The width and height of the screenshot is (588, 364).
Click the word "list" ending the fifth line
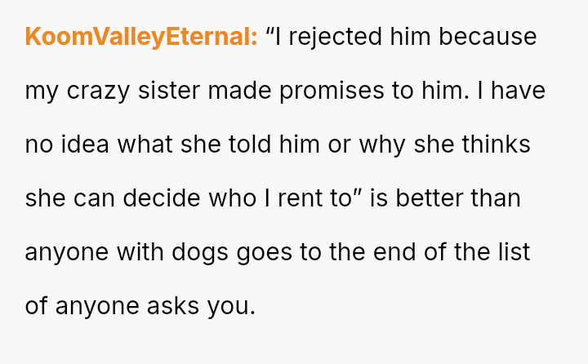pyautogui.click(x=513, y=252)
